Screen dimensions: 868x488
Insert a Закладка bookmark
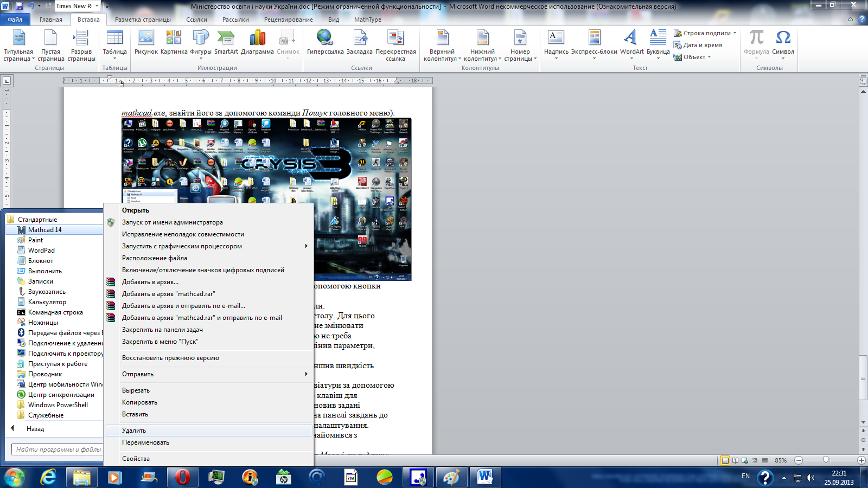click(359, 42)
